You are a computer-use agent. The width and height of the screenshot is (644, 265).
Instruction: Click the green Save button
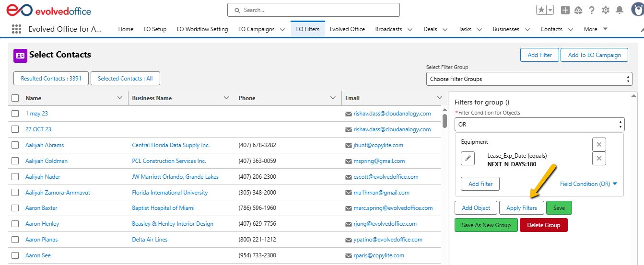point(559,208)
